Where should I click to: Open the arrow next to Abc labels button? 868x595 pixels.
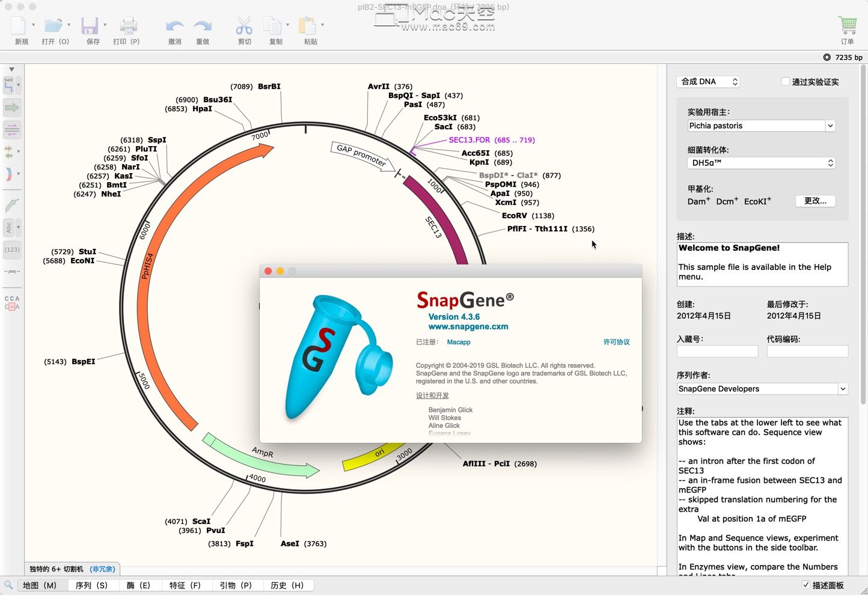19,228
